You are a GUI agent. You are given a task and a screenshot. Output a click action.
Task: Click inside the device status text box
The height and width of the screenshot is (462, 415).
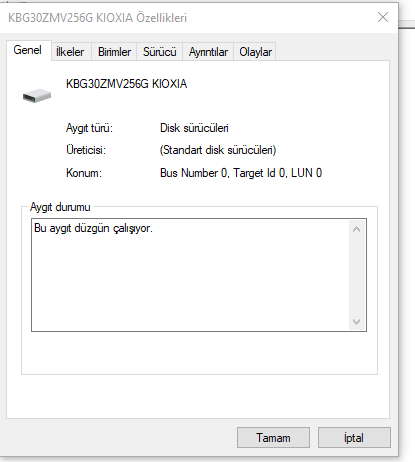click(x=190, y=275)
